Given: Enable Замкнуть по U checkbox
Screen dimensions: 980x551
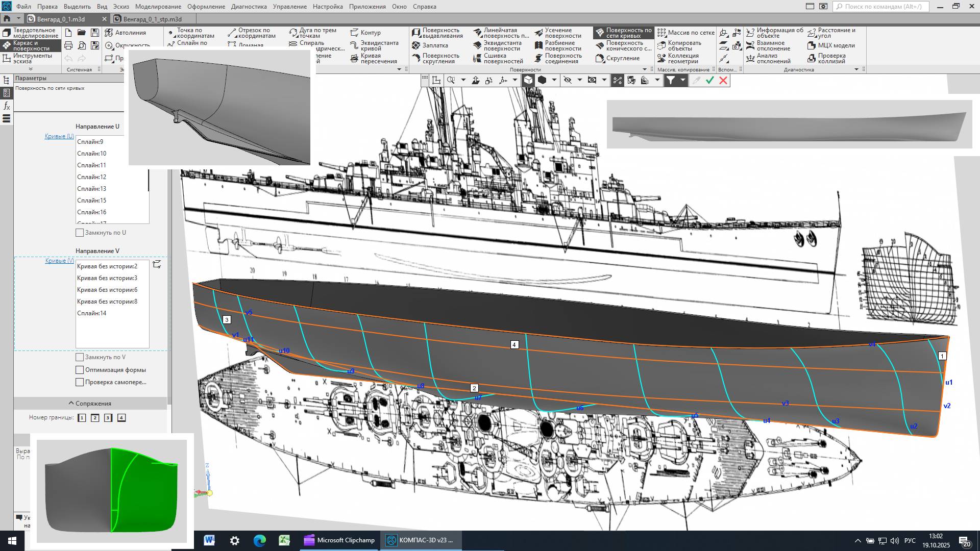Looking at the screenshot, I should coord(80,233).
